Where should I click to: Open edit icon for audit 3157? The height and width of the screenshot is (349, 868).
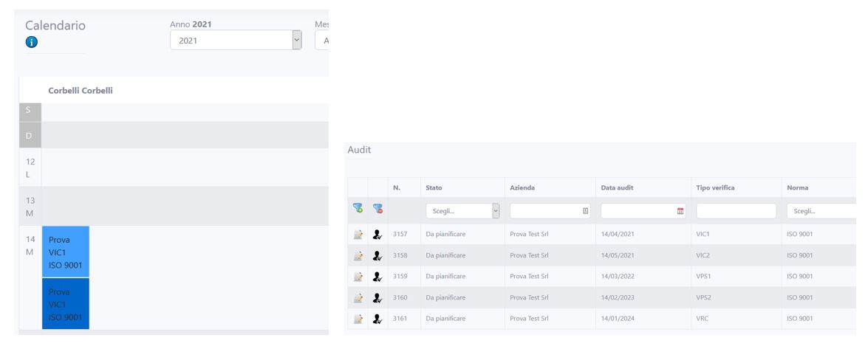click(358, 235)
